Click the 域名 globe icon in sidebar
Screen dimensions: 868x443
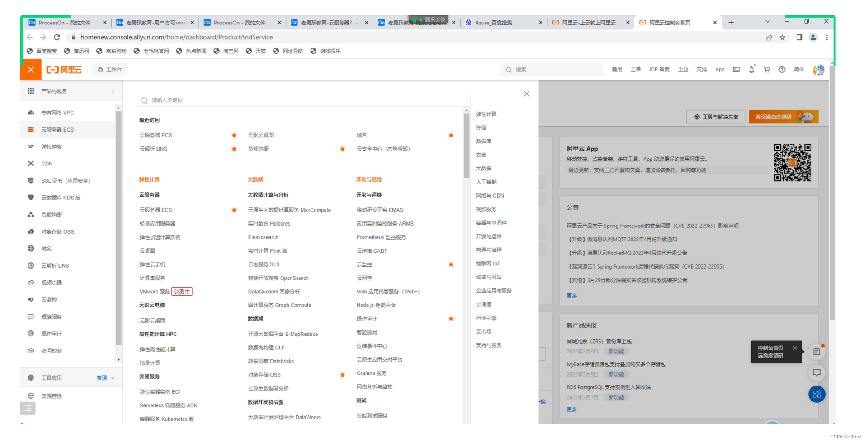point(31,249)
